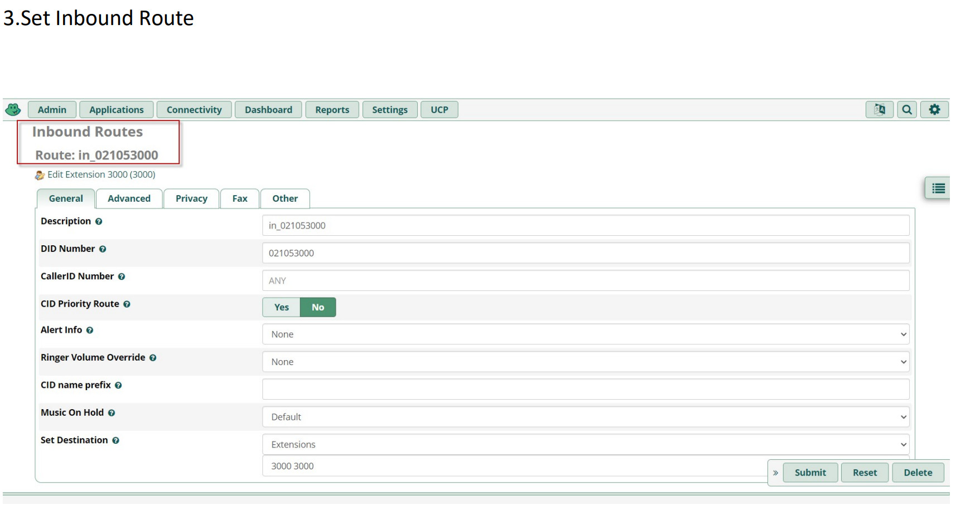Image resolution: width=980 pixels, height=505 pixels.
Task: Follow the Edit Extension 3000 link
Action: click(x=102, y=174)
